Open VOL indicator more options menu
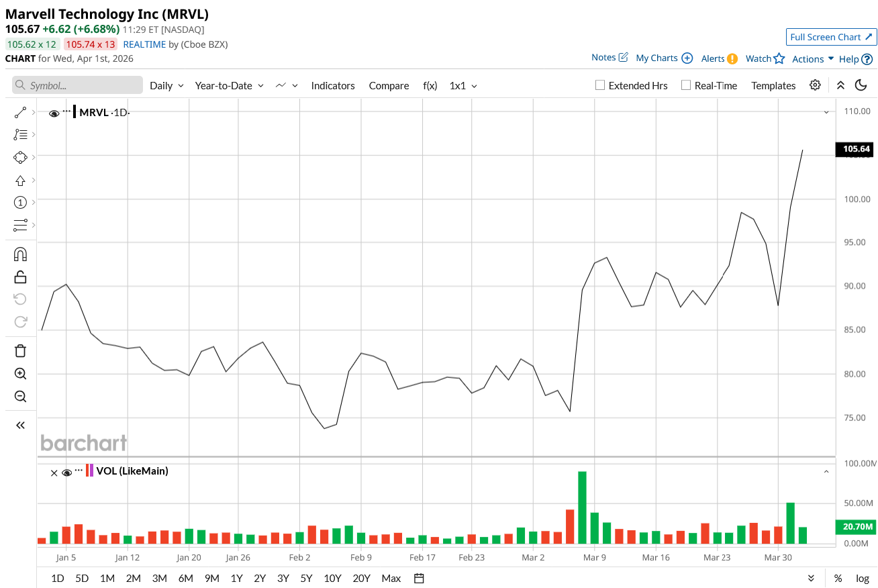This screenshot has height=588, width=878. [x=79, y=470]
